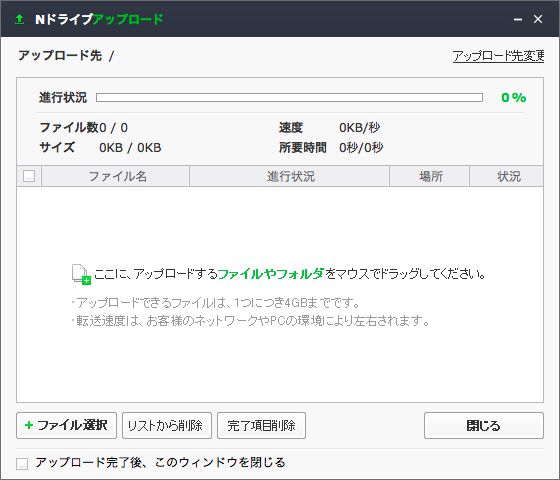Click the 所要時間 0秒/0秒 value
560x480 pixels.
[361, 148]
